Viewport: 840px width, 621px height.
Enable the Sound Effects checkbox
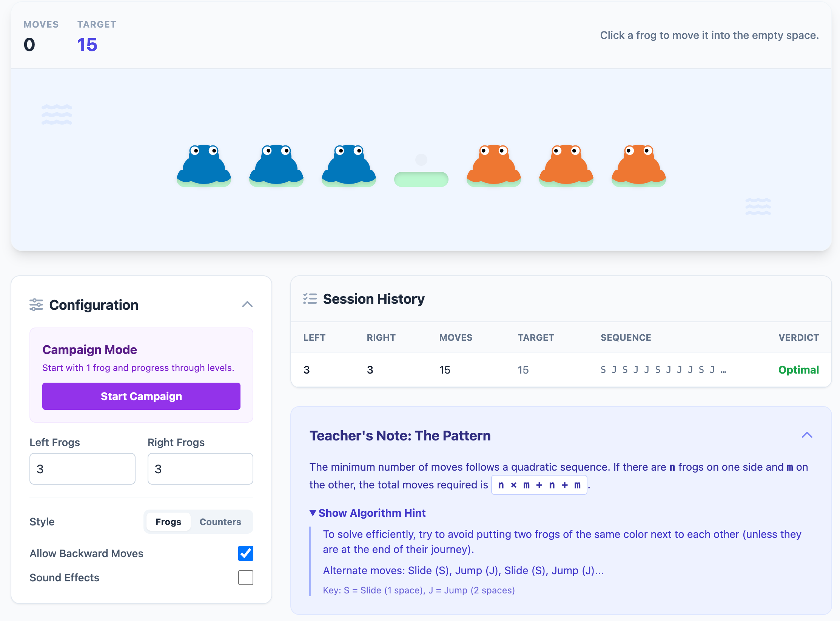pos(246,578)
